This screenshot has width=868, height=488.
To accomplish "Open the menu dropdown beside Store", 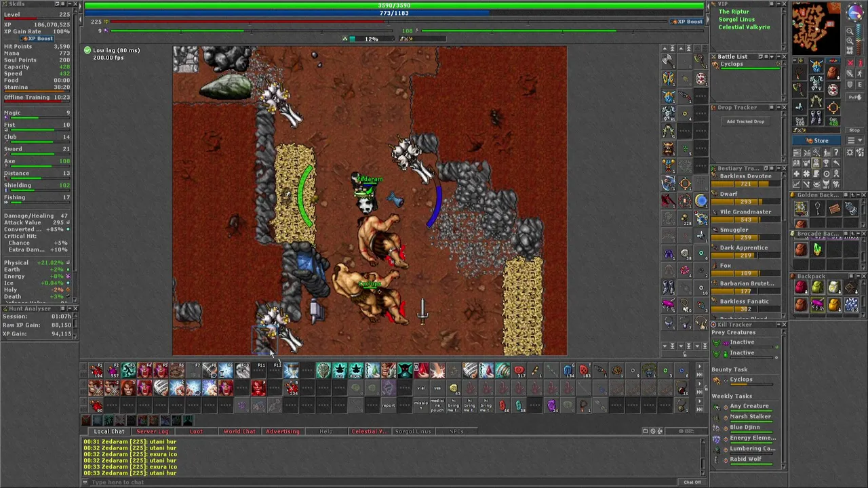I will pyautogui.click(x=855, y=140).
